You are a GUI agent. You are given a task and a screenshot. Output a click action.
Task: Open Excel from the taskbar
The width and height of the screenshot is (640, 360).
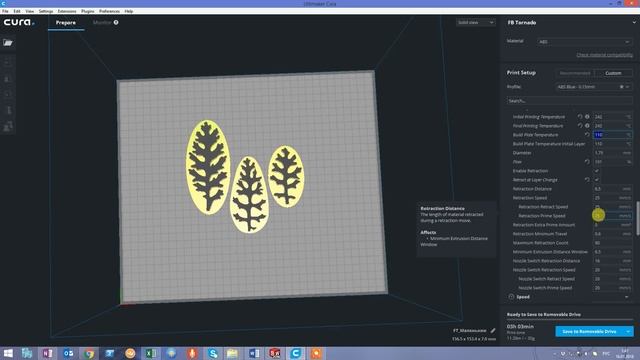point(151,353)
